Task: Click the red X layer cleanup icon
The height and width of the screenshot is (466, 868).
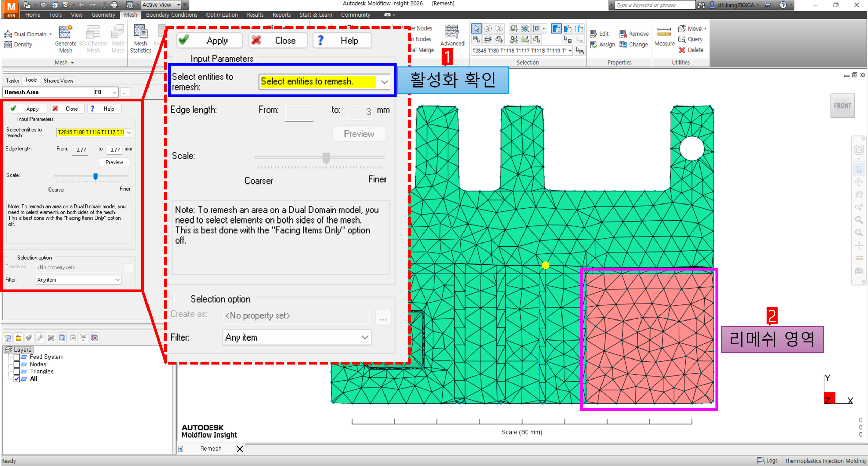Action: [x=95, y=338]
